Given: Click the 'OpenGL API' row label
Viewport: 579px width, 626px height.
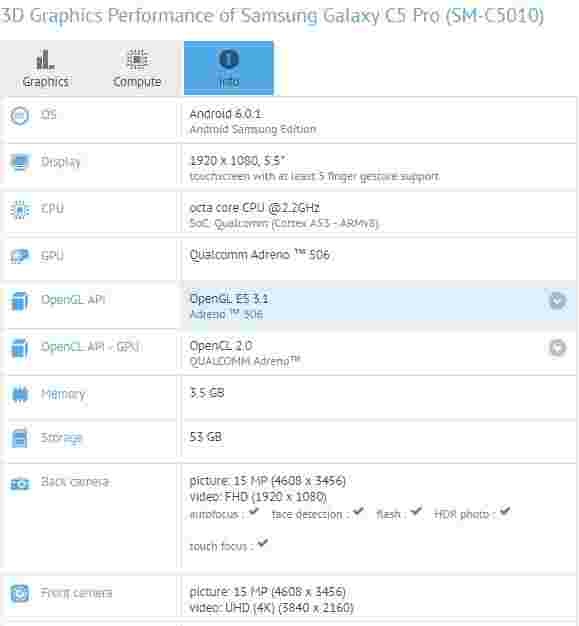Looking at the screenshot, I should pos(73,300).
